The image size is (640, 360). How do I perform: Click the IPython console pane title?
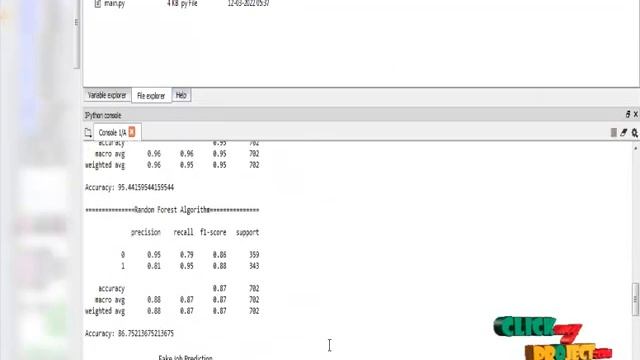(x=103, y=116)
